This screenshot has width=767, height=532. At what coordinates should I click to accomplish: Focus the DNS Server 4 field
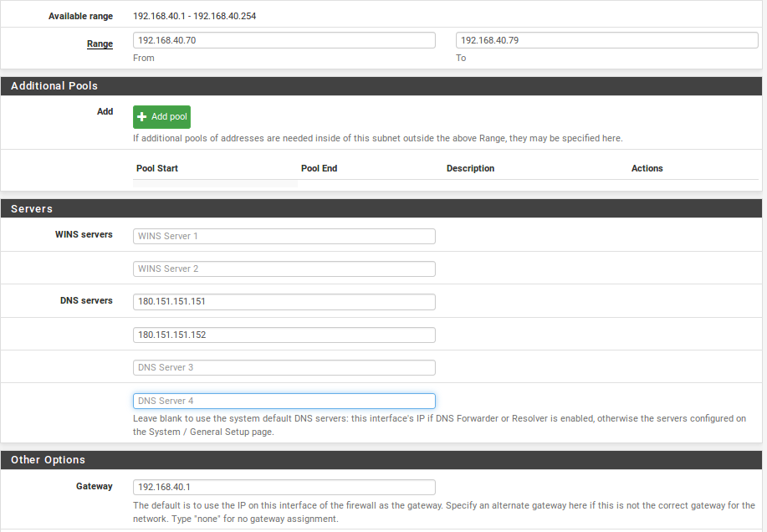pyautogui.click(x=284, y=401)
